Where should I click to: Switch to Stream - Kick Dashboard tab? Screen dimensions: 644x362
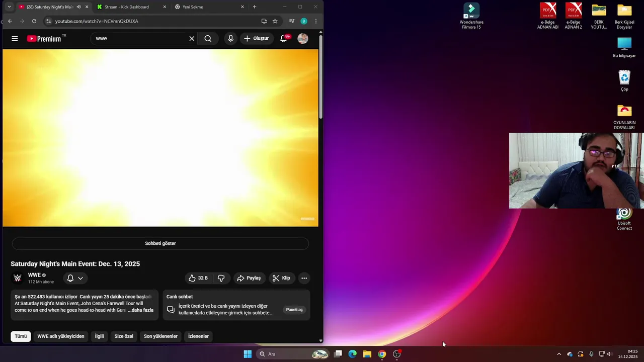click(x=127, y=7)
